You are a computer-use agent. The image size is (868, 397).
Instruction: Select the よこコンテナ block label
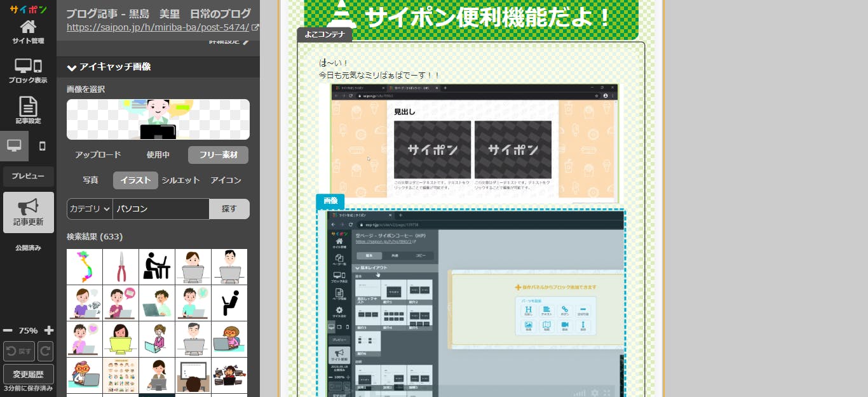click(324, 35)
